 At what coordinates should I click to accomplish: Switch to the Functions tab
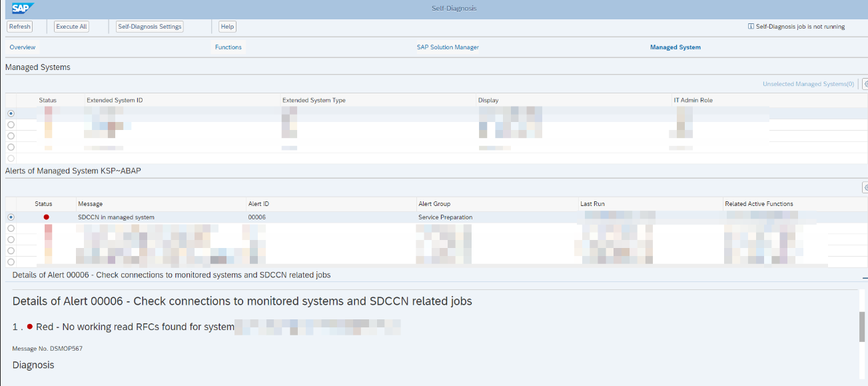(228, 47)
